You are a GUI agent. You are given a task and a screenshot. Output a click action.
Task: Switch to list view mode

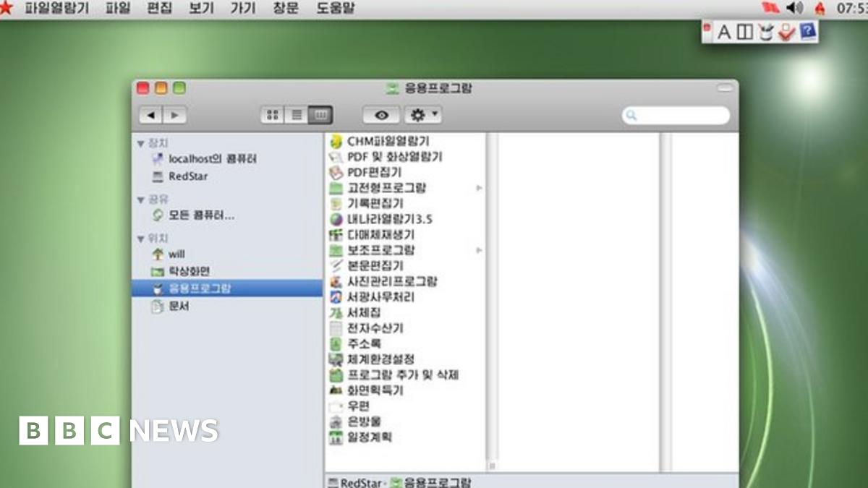(x=296, y=115)
